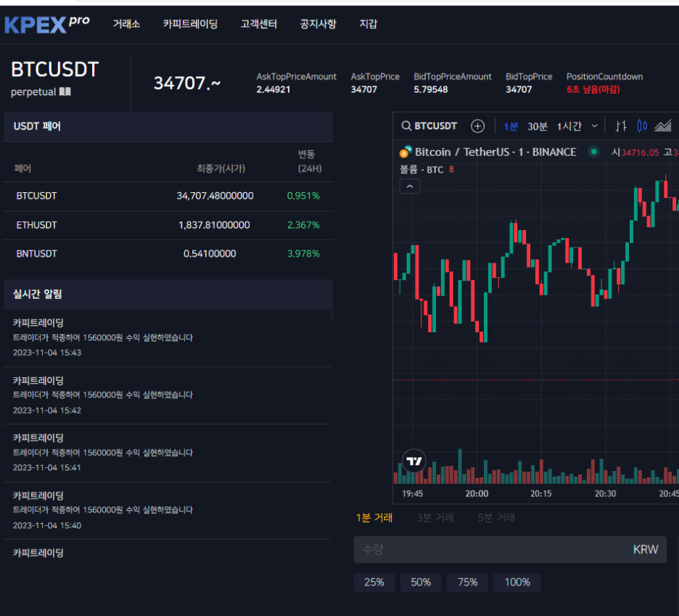Viewport: 679px width, 616px height.
Task: Select the BNTUSDT pair row
Action: [168, 254]
